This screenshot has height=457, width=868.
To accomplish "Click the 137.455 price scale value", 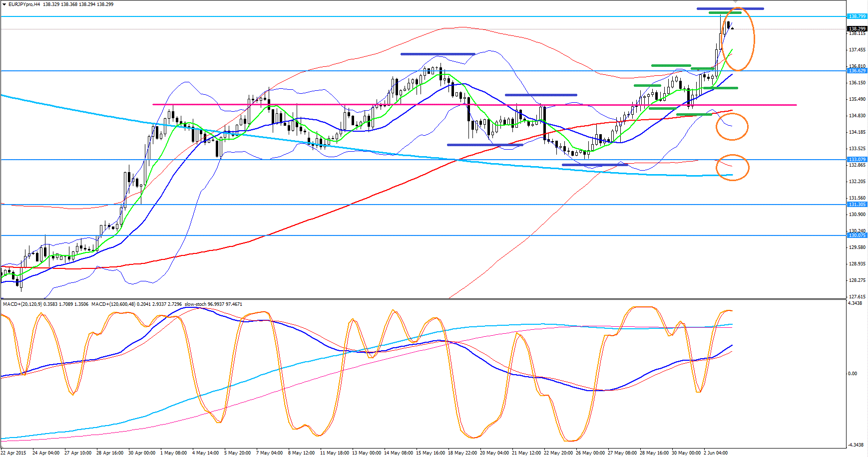I will (x=857, y=50).
